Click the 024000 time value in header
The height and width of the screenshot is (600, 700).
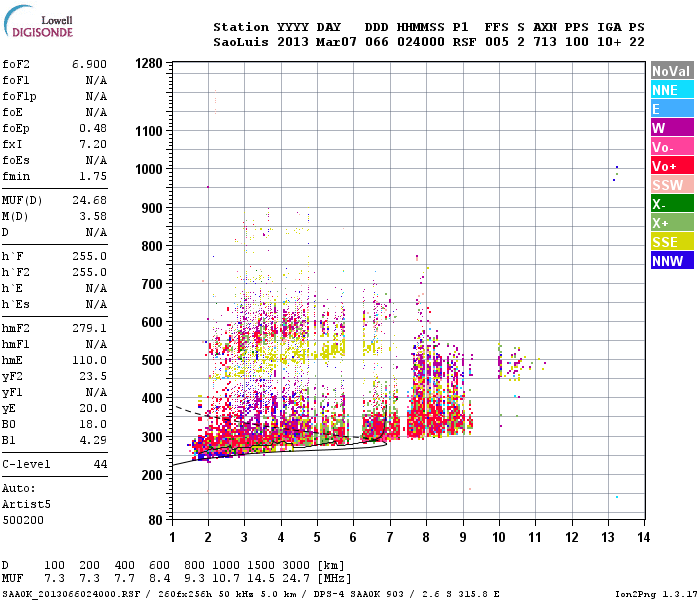[421, 42]
